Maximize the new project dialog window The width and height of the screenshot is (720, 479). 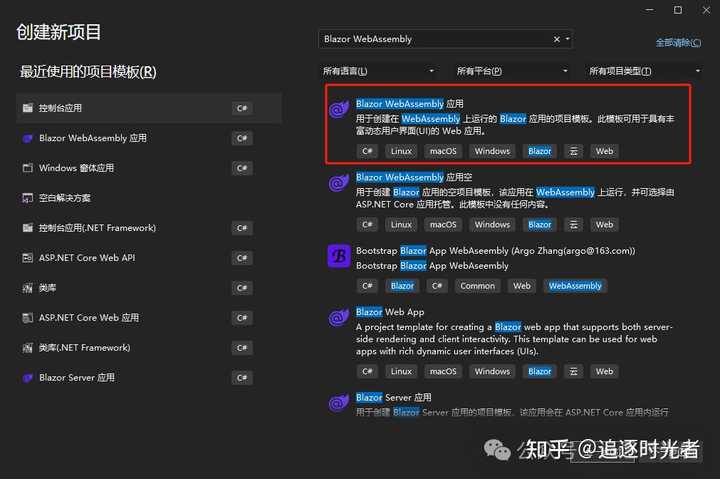coord(678,10)
